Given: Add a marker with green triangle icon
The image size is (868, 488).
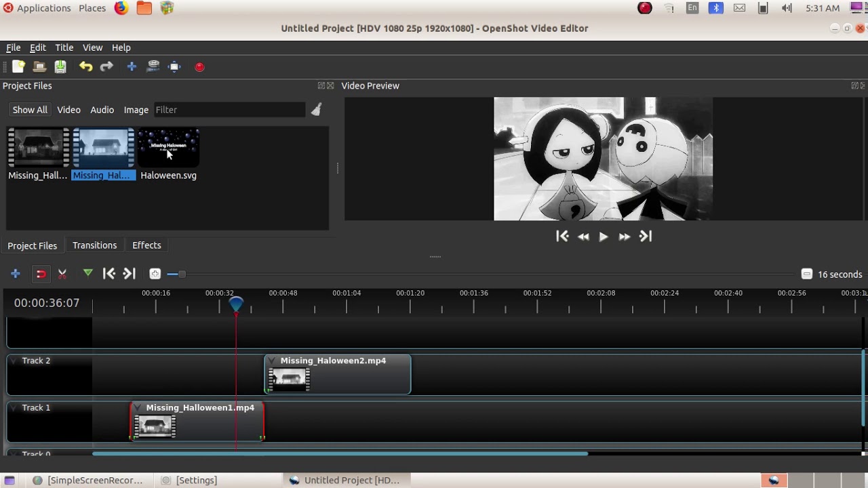Looking at the screenshot, I should pyautogui.click(x=87, y=273).
